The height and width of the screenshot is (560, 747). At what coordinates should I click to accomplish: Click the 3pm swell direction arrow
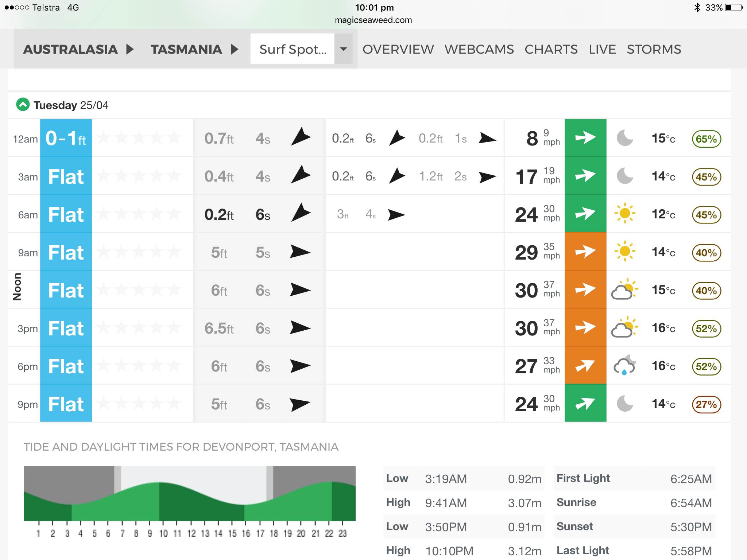click(x=300, y=328)
